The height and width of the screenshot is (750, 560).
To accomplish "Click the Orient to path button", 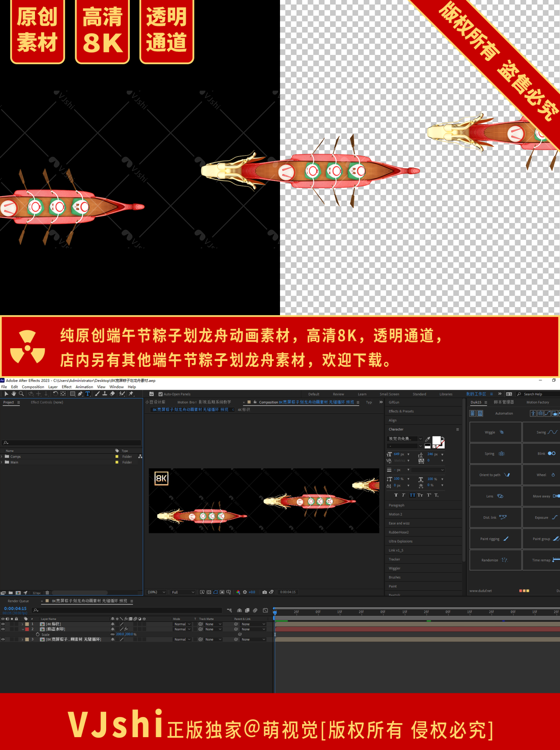I will (x=495, y=475).
